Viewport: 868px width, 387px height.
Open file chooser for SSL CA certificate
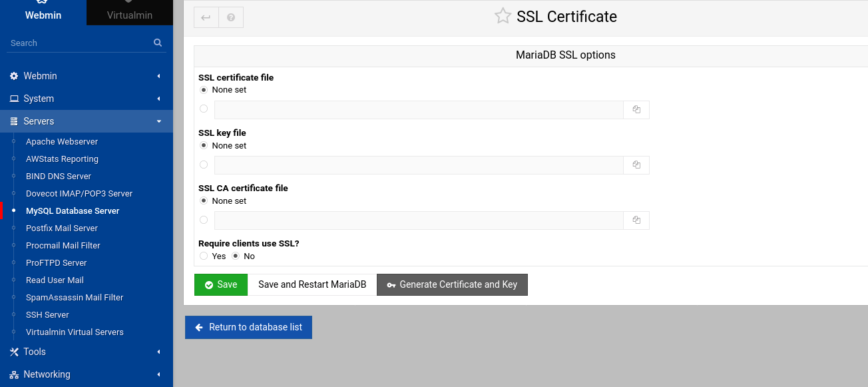point(636,220)
